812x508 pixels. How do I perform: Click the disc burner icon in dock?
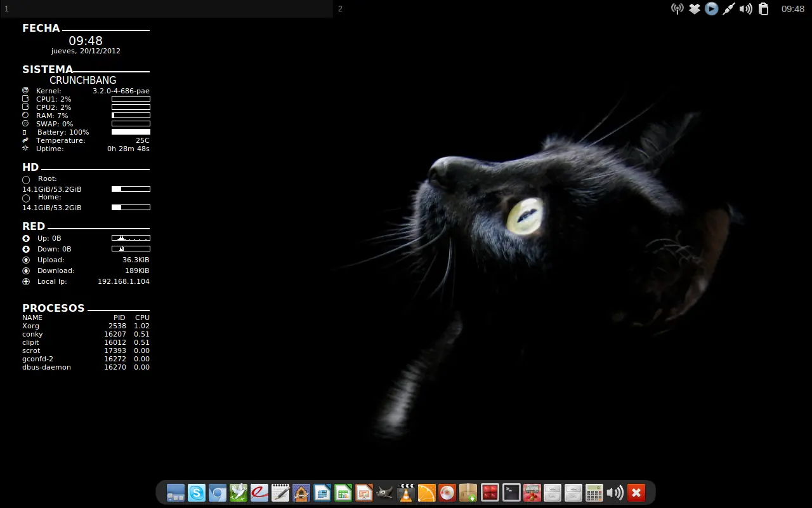coord(448,493)
